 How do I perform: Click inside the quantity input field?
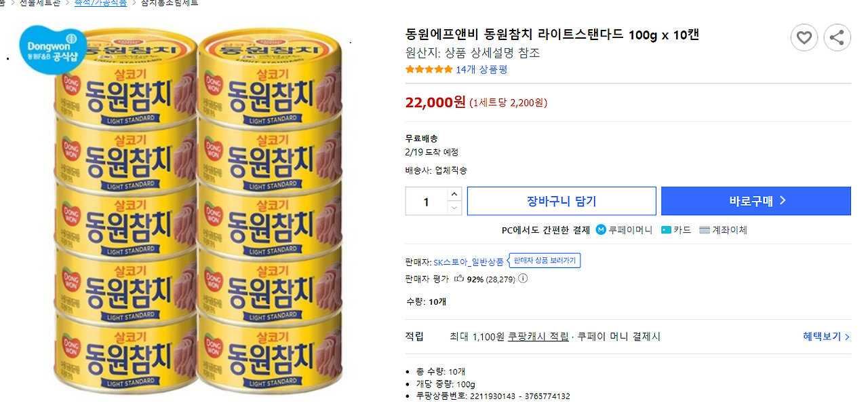click(427, 201)
